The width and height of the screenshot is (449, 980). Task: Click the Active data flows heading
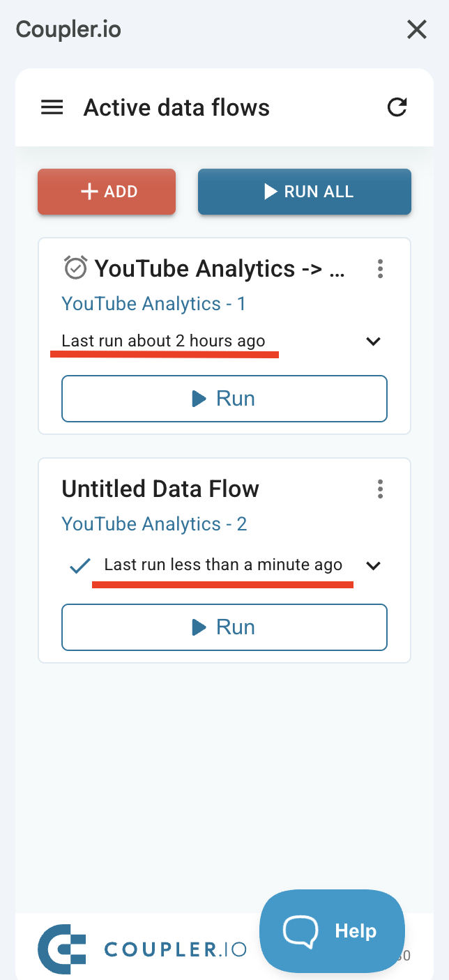tap(176, 108)
